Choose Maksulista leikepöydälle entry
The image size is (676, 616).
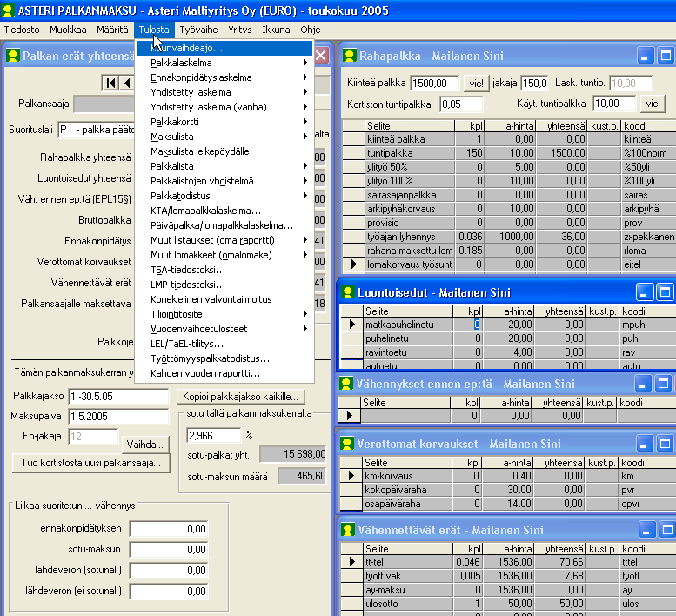224,151
